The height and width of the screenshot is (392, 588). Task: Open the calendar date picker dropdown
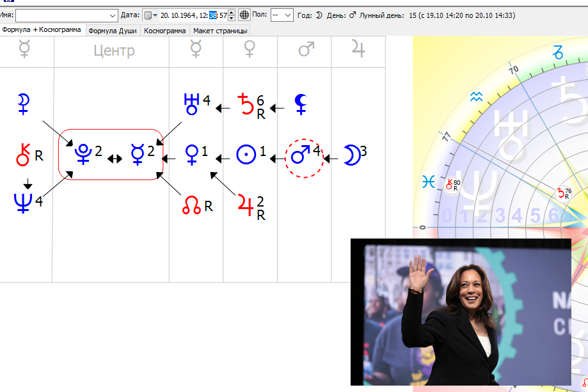pos(151,15)
